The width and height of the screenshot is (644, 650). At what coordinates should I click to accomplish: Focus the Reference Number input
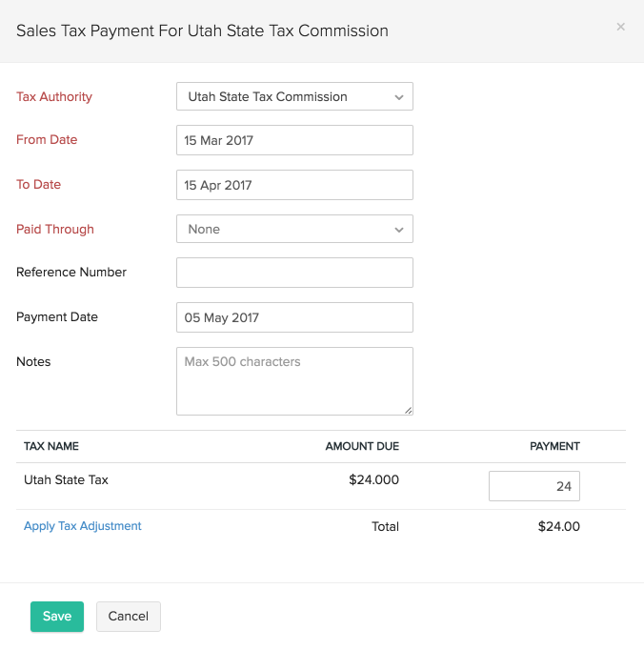[x=294, y=273]
